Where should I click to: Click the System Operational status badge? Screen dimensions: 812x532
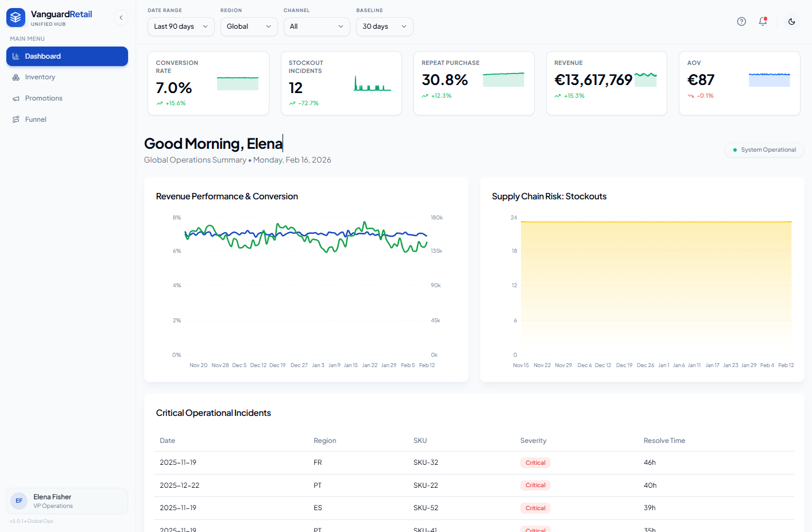coord(764,150)
